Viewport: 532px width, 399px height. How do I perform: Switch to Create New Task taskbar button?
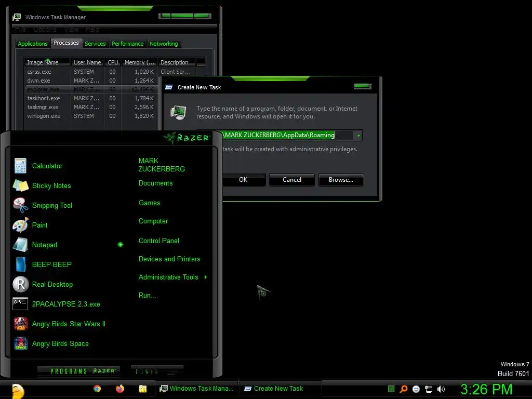tap(280, 389)
